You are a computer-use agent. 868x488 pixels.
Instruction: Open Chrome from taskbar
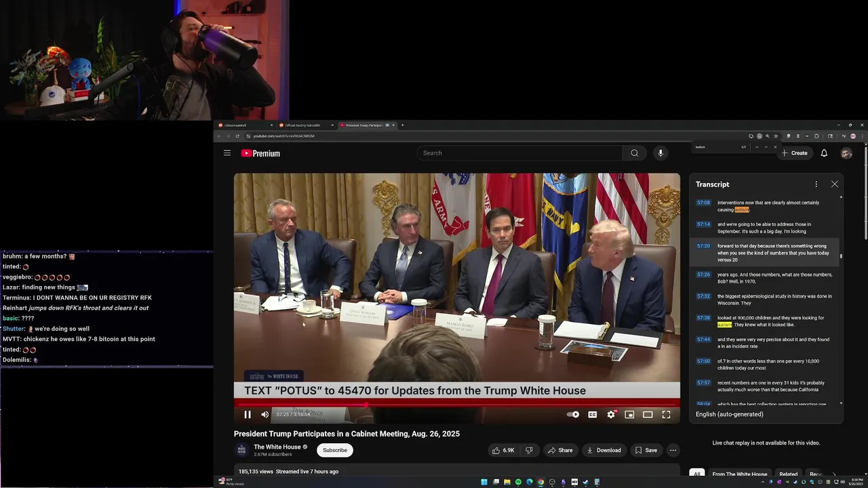(x=540, y=483)
